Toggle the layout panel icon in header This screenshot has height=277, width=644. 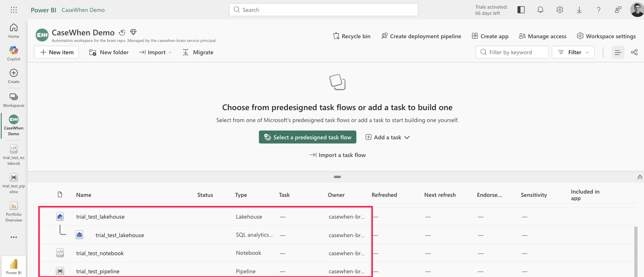point(521,10)
